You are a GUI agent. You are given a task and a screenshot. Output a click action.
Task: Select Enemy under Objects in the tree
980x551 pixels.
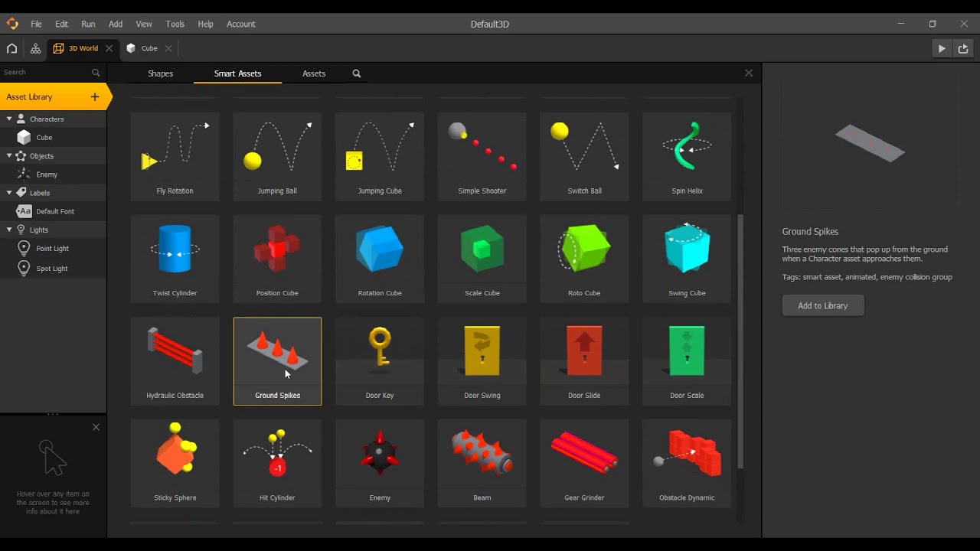[53, 174]
